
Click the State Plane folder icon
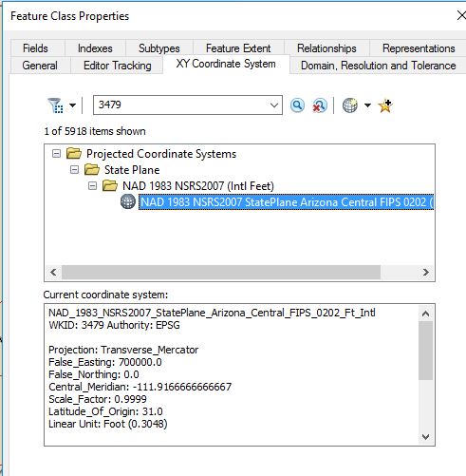click(92, 170)
